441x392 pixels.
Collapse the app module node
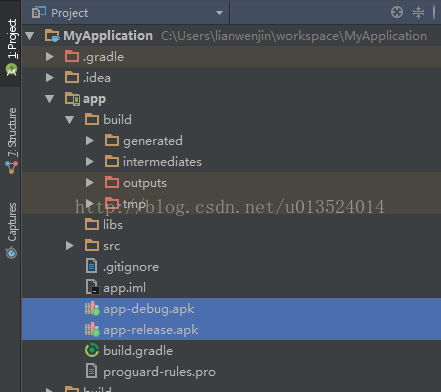(50, 99)
